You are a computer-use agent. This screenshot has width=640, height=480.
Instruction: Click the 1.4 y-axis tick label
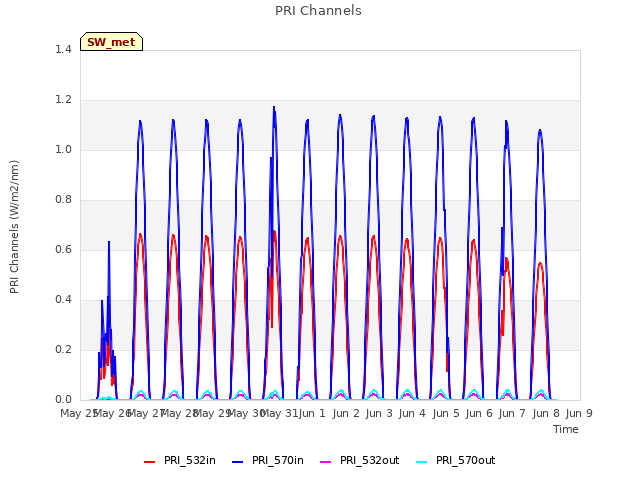63,49
